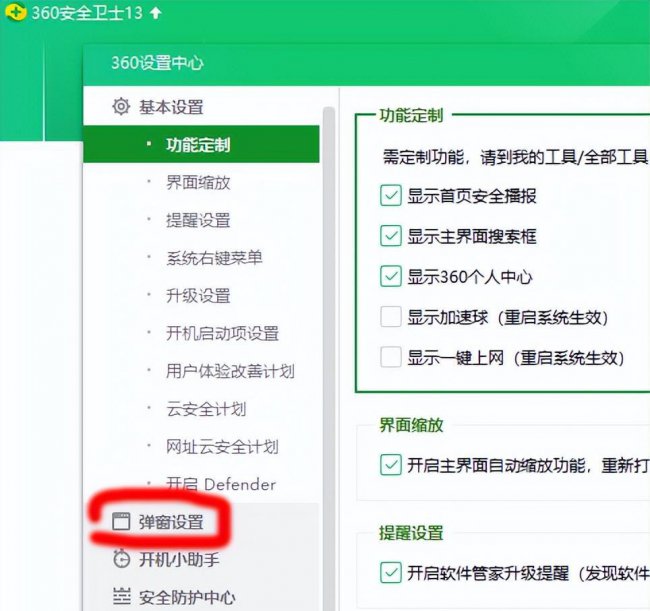Viewport: 650px width, 611px height.
Task: Click the 360设置中心 dialog title
Action: [x=157, y=63]
